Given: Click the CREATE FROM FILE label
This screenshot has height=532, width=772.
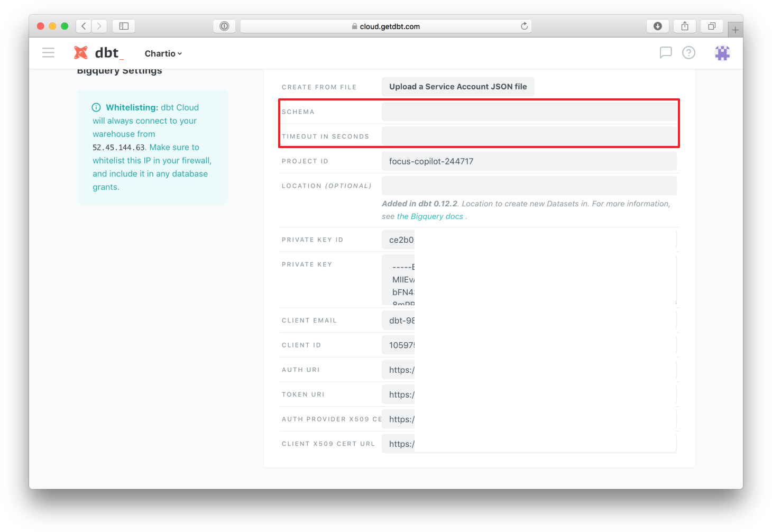Looking at the screenshot, I should pos(319,87).
